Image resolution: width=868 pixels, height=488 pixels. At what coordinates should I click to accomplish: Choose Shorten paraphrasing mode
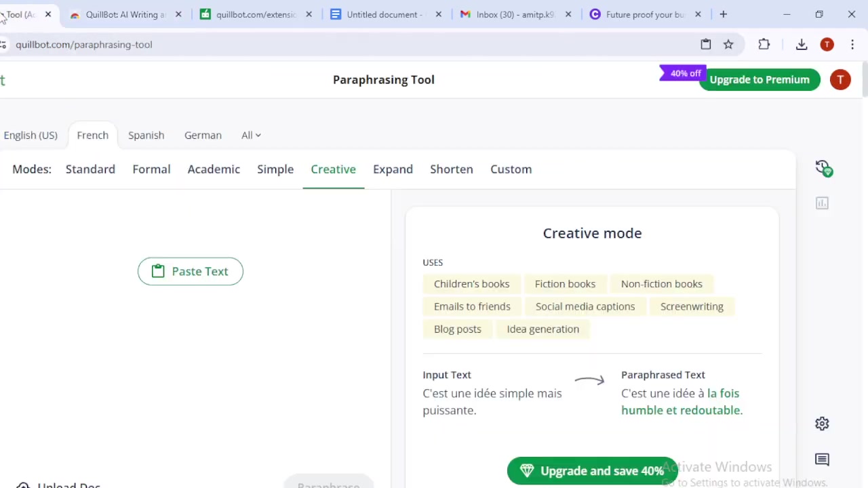click(x=452, y=169)
